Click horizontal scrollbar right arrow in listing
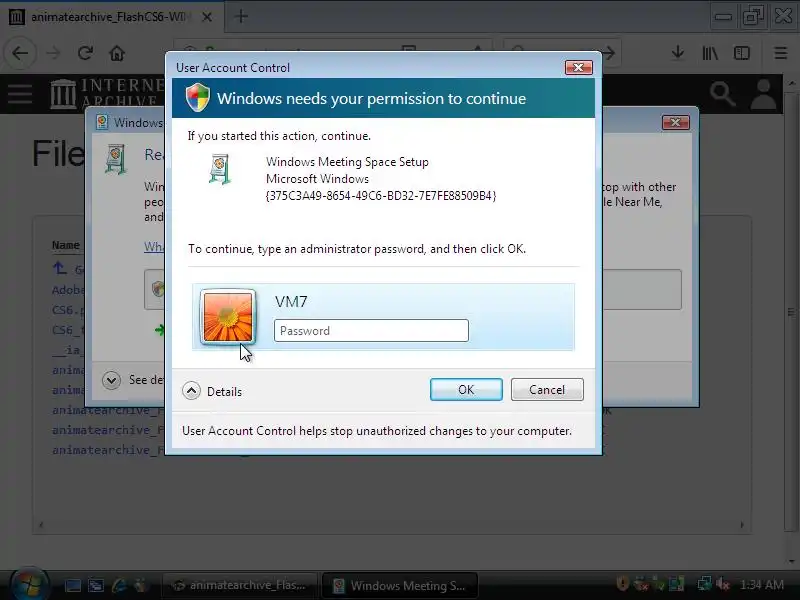 (x=742, y=524)
